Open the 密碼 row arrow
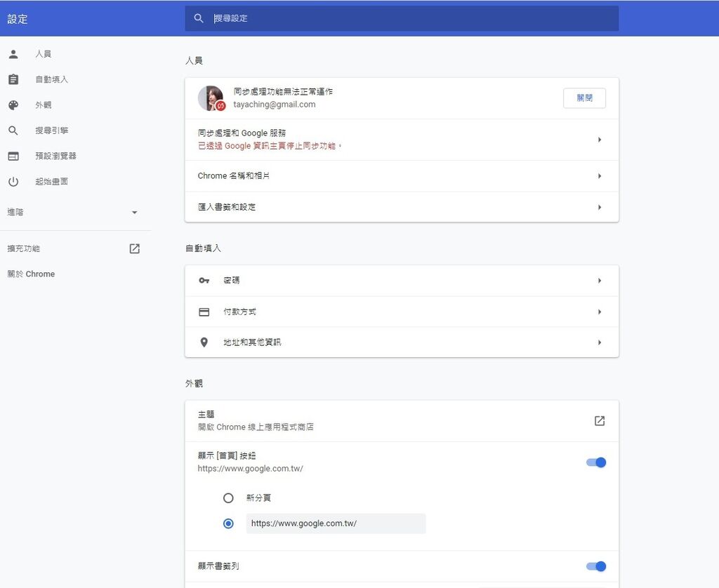Viewport: 719px width, 588px height. (600, 281)
